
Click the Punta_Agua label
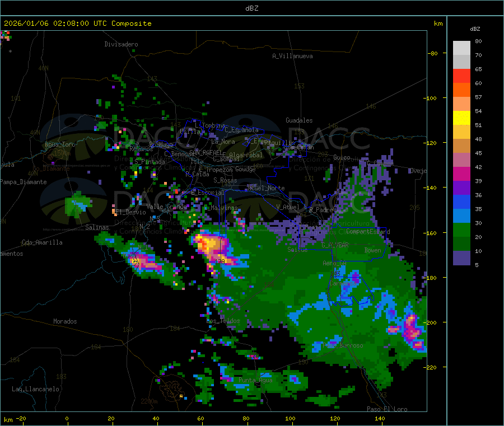[x=255, y=380]
